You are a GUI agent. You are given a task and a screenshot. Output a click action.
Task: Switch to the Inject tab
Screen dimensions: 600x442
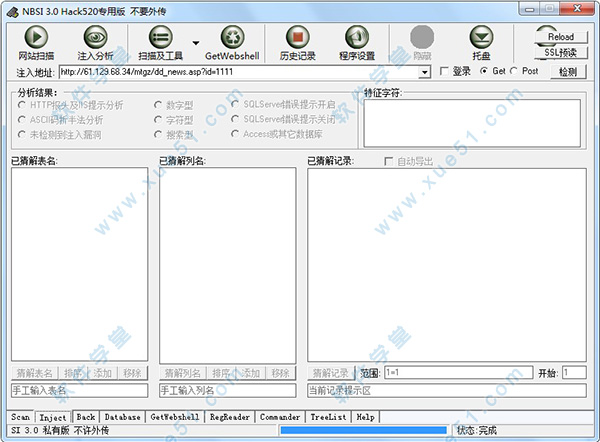(x=53, y=418)
